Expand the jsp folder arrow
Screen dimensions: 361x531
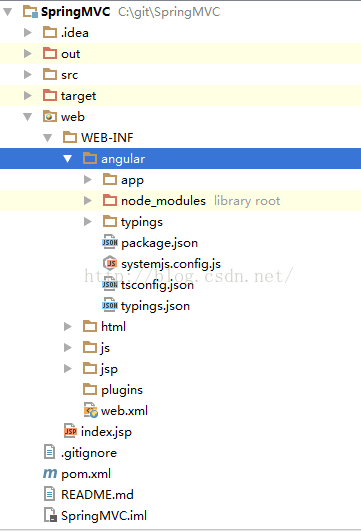tap(68, 368)
